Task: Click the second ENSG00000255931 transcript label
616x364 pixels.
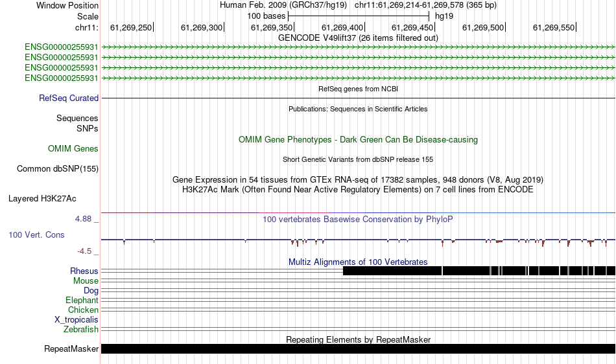Action: 62,57
